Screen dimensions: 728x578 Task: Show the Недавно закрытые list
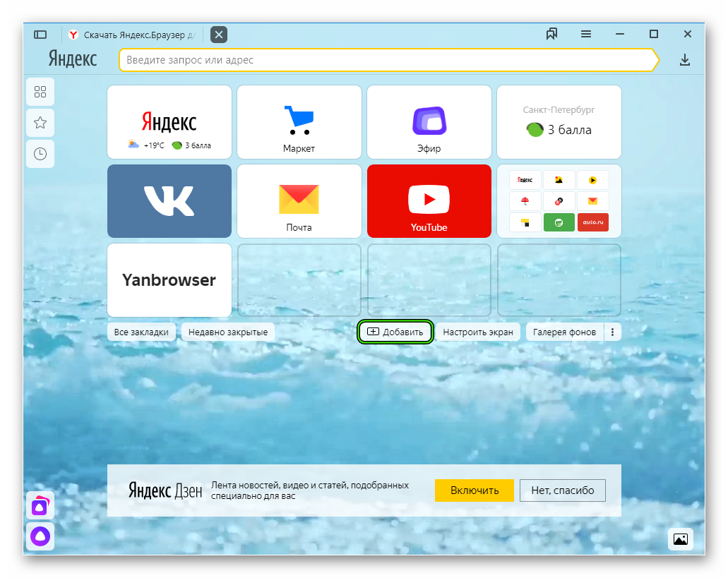point(228,332)
